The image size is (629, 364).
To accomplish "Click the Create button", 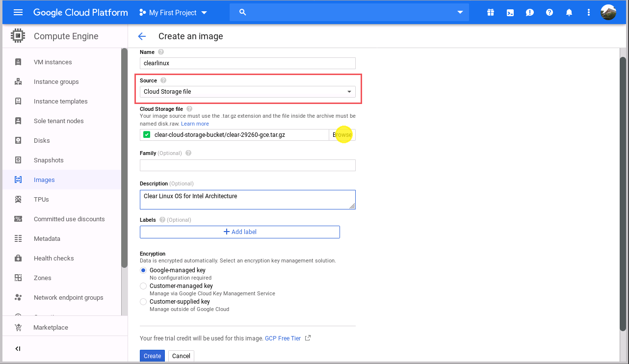I will tap(152, 356).
